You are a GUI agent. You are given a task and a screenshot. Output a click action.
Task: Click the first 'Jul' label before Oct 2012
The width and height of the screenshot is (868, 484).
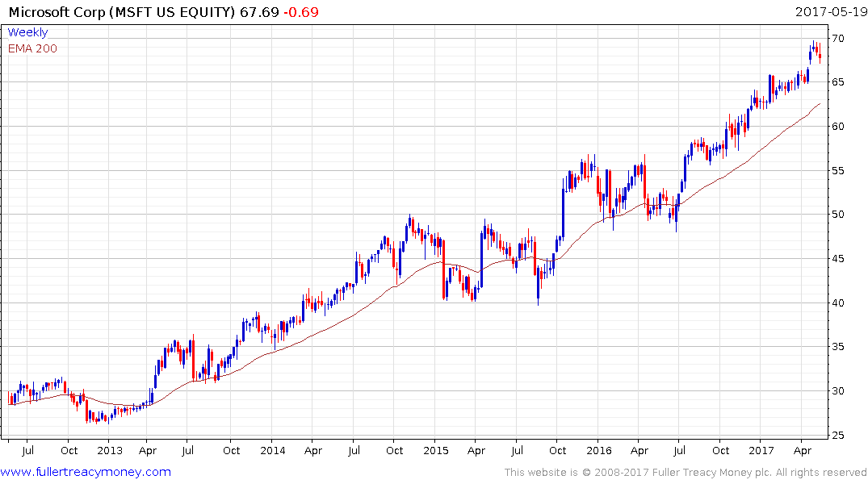click(x=28, y=450)
